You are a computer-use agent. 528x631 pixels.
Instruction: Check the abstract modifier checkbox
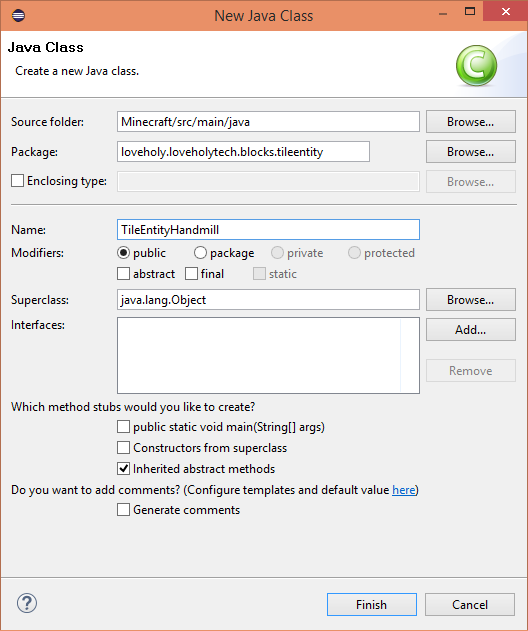[x=124, y=274]
